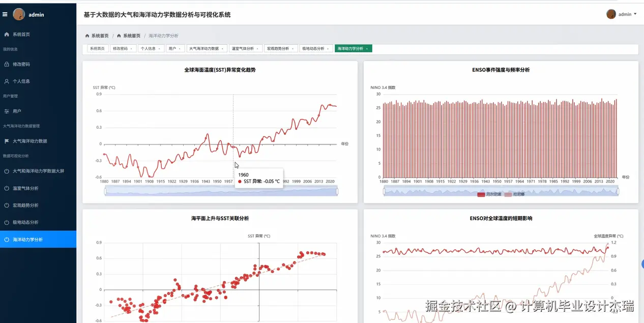Click ENSO chart zoom slider right handle
This screenshot has height=323, width=644.
coord(618,191)
